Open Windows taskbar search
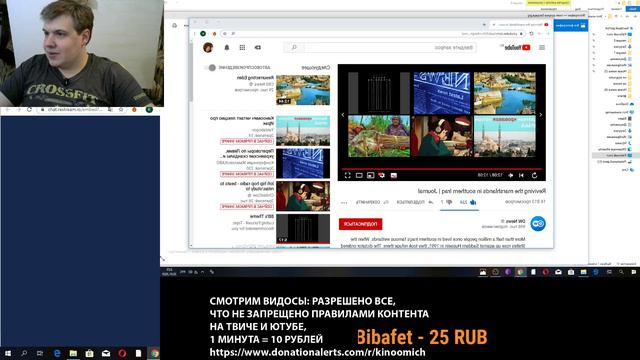Viewport: 640px width, 360px height. click(24, 353)
